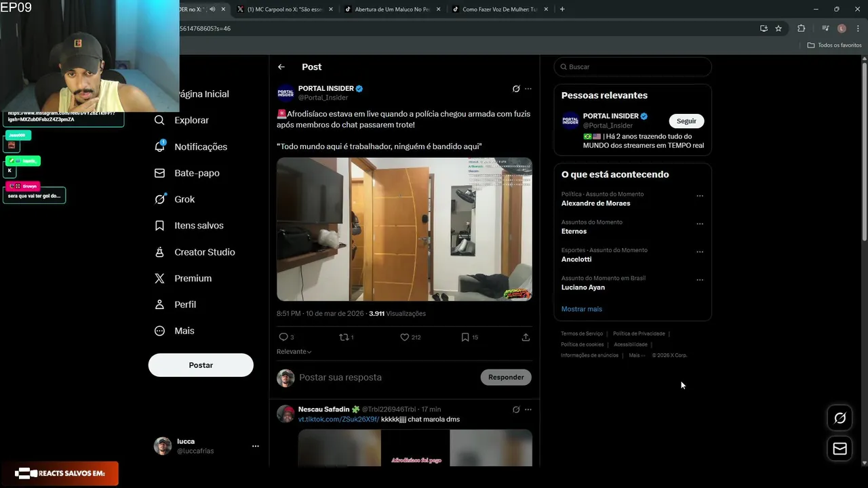
Task: Open Explorar search icon in sidebar
Action: coord(159,120)
